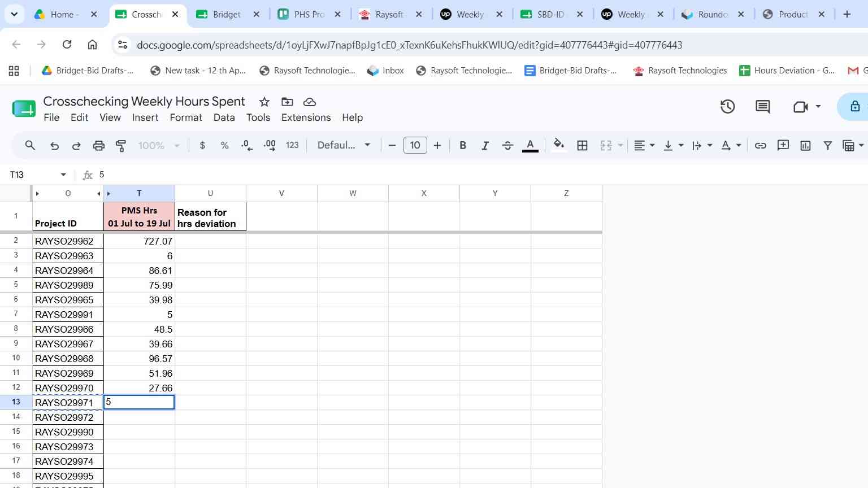Open the Hours Deviation bookmark
Screen dimensions: 868x488
(787, 71)
